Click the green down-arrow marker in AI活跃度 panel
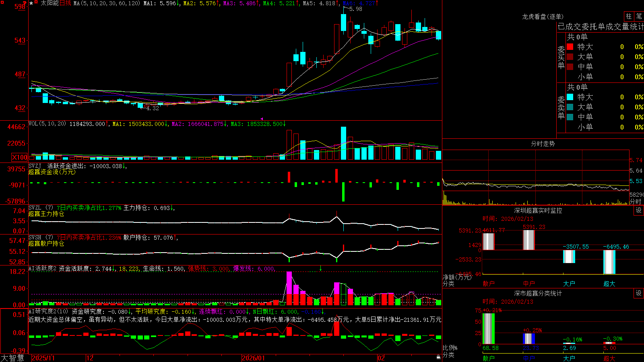 pos(321,268)
